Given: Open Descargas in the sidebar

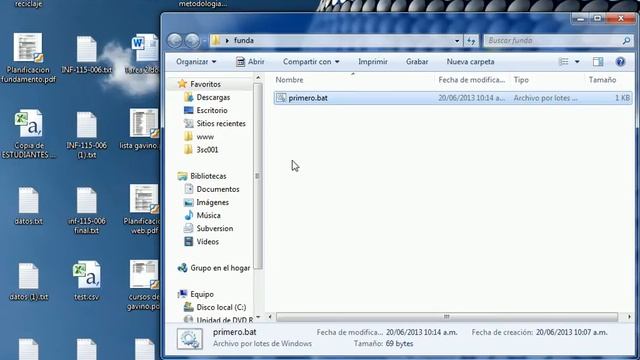Looking at the screenshot, I should (x=213, y=97).
